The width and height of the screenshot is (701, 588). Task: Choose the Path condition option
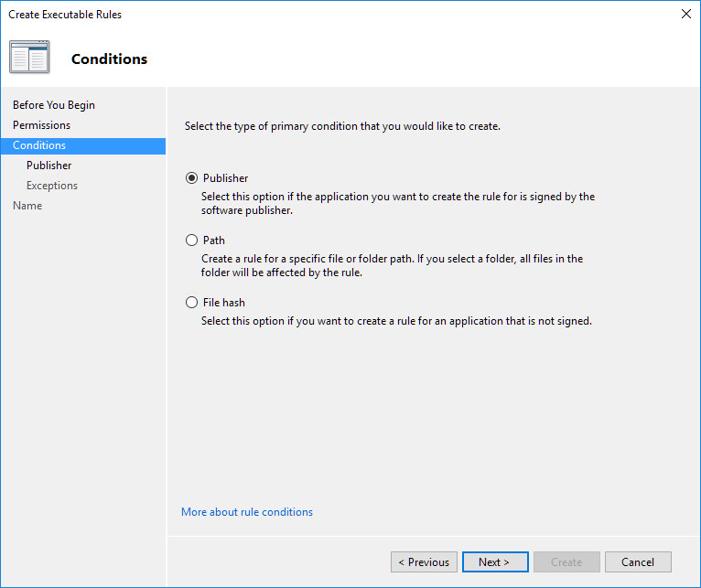click(x=191, y=241)
